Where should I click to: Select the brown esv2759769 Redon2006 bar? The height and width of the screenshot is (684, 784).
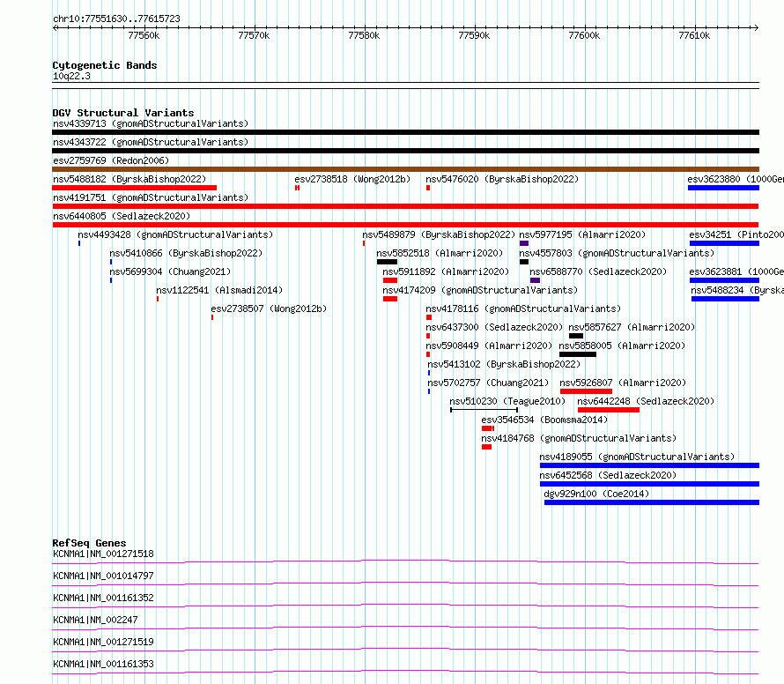pyautogui.click(x=405, y=169)
